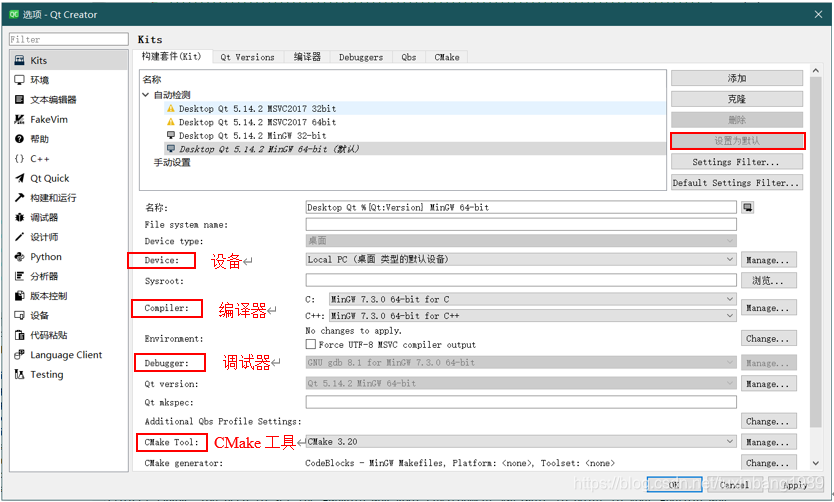Open the FakeVim settings category
Viewport: 834px width, 502px height.
[x=69, y=119]
